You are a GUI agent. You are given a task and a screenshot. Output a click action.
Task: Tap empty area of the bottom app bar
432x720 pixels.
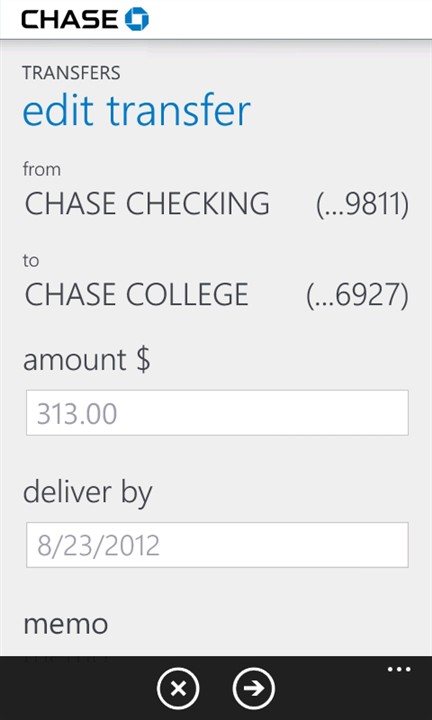pos(83,689)
